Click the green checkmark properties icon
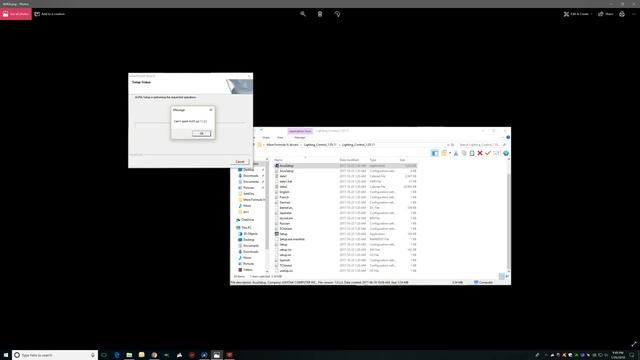 pos(488,153)
